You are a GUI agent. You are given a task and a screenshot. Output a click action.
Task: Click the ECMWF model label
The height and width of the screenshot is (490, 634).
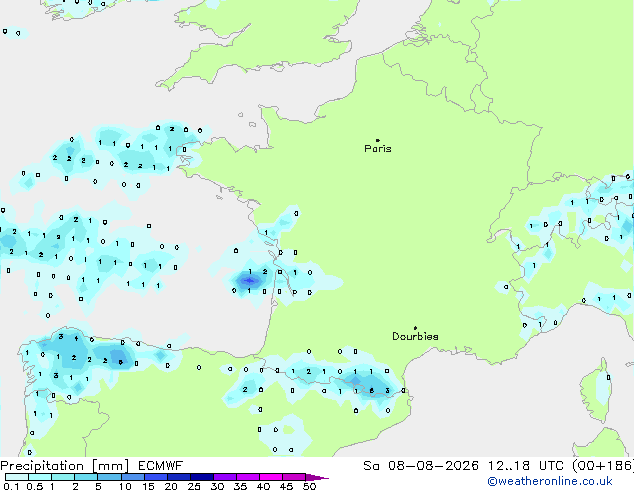(161, 466)
